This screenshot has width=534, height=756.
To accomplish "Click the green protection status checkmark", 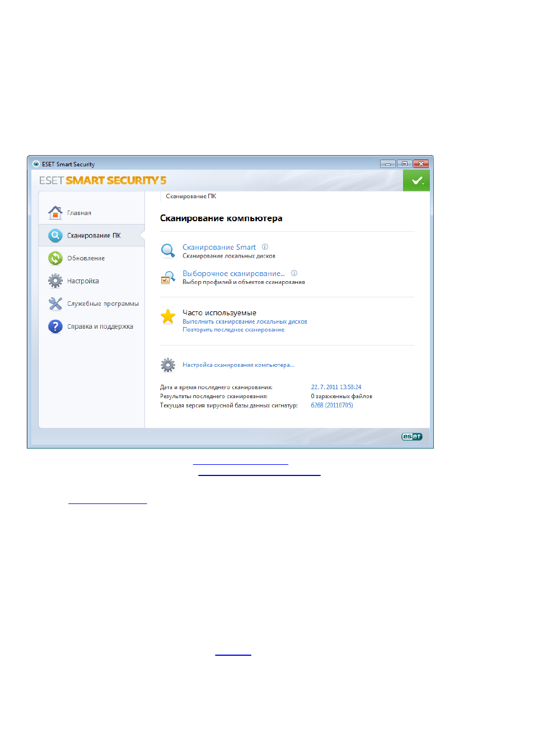I will 416,180.
